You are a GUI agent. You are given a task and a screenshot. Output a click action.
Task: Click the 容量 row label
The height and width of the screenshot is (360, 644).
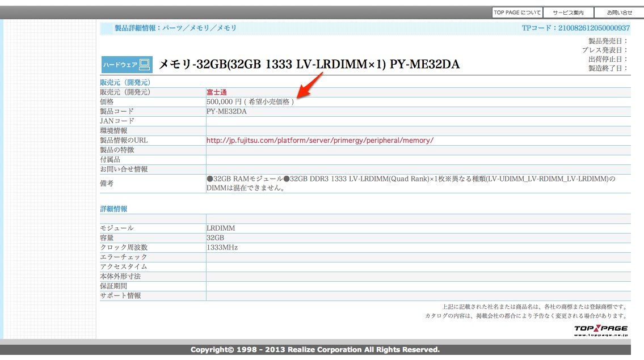coord(107,238)
